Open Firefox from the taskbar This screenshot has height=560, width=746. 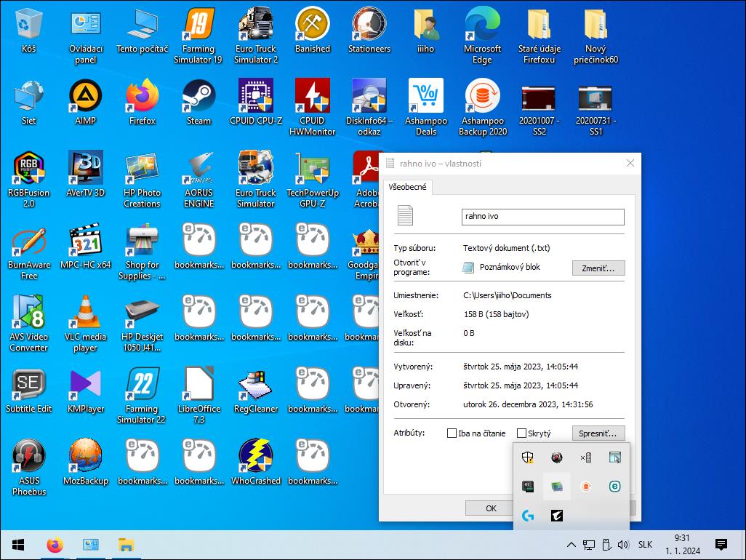click(55, 545)
